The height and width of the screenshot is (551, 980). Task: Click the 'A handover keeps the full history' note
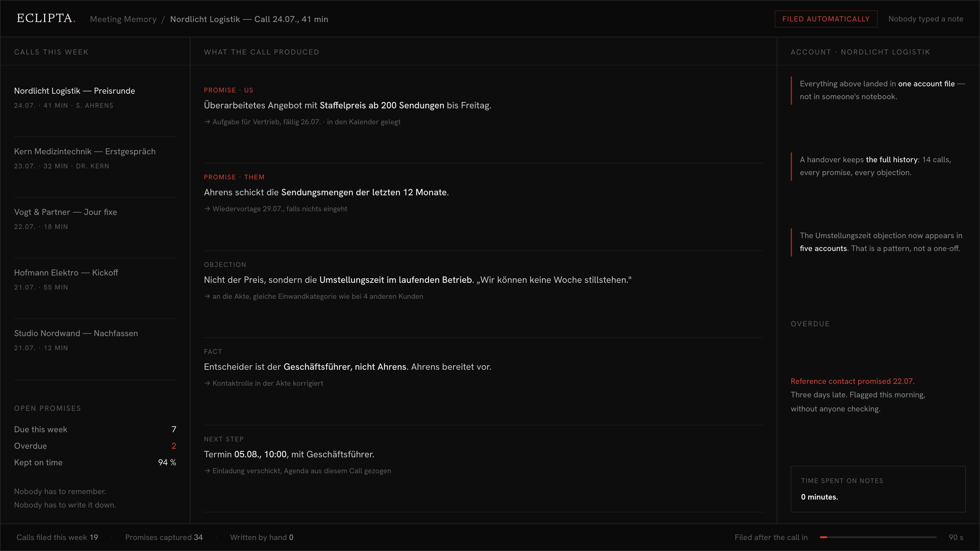(878, 166)
